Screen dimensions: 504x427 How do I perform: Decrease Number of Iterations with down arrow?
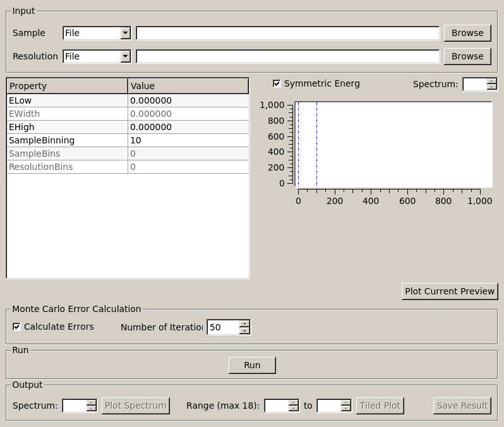(244, 330)
